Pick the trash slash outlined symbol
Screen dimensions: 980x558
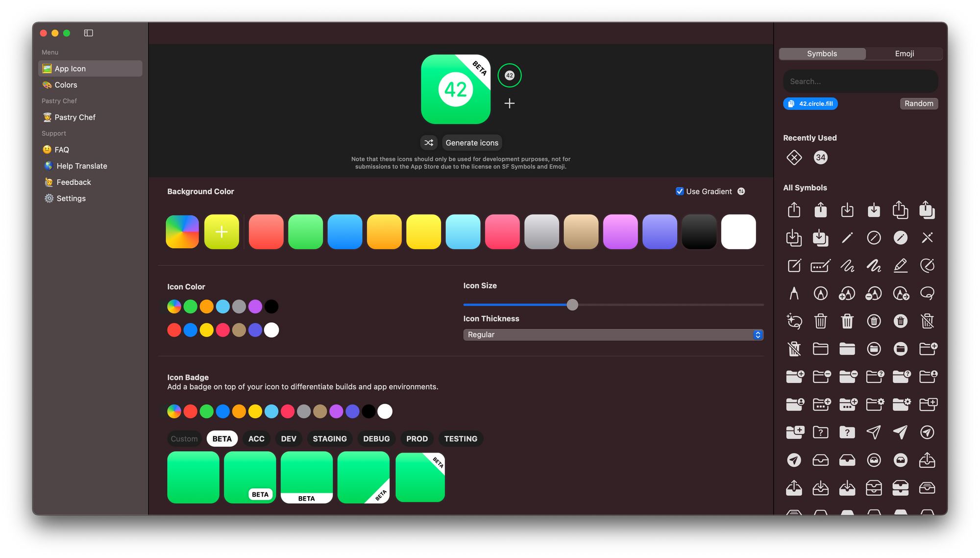[x=927, y=321]
